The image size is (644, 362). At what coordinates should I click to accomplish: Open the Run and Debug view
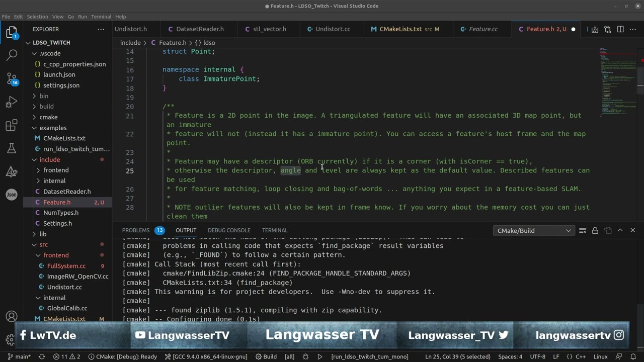point(12,102)
